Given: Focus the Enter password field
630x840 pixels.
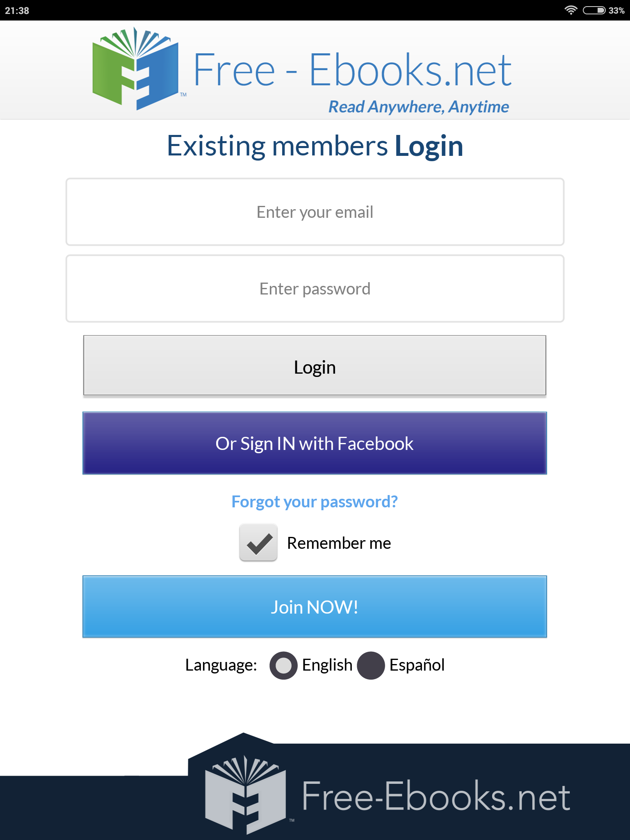Looking at the screenshot, I should 315,289.
